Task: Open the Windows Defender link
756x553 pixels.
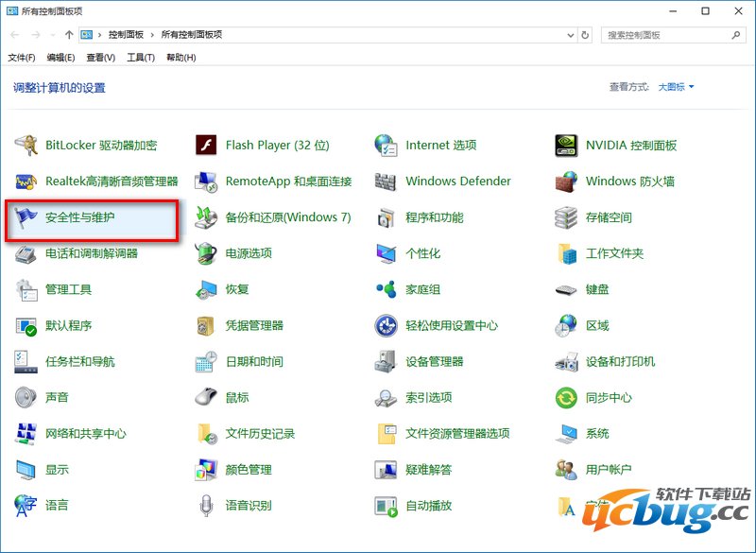Action: pyautogui.click(x=457, y=181)
